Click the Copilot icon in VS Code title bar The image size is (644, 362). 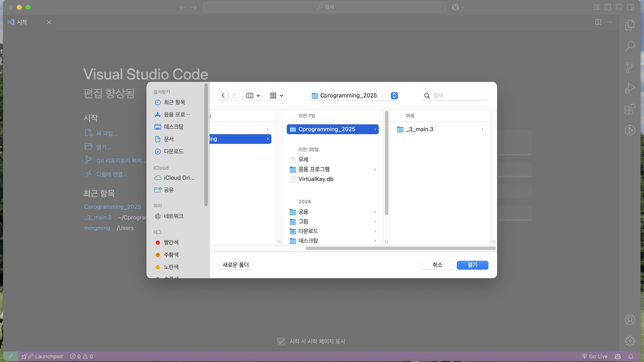pyautogui.click(x=455, y=7)
